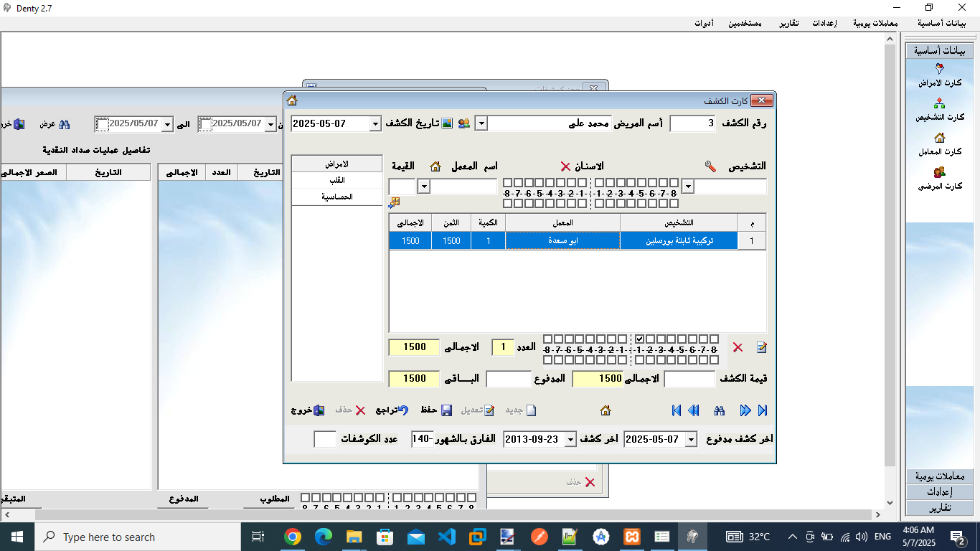The height and width of the screenshot is (551, 980).
Task: Open the تقارير menu
Action: click(789, 23)
